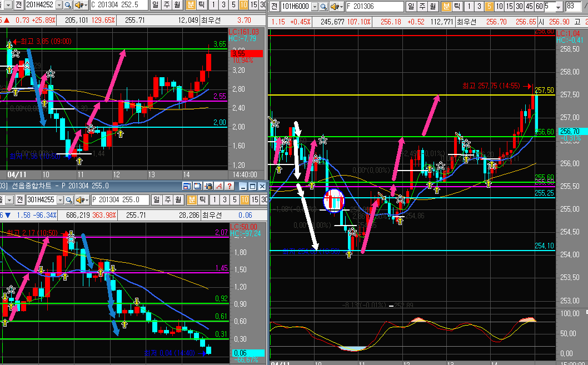This screenshot has width=588, height=365.
Task: Choose 5-minute interval in F 201306 chart
Action: [489, 6]
